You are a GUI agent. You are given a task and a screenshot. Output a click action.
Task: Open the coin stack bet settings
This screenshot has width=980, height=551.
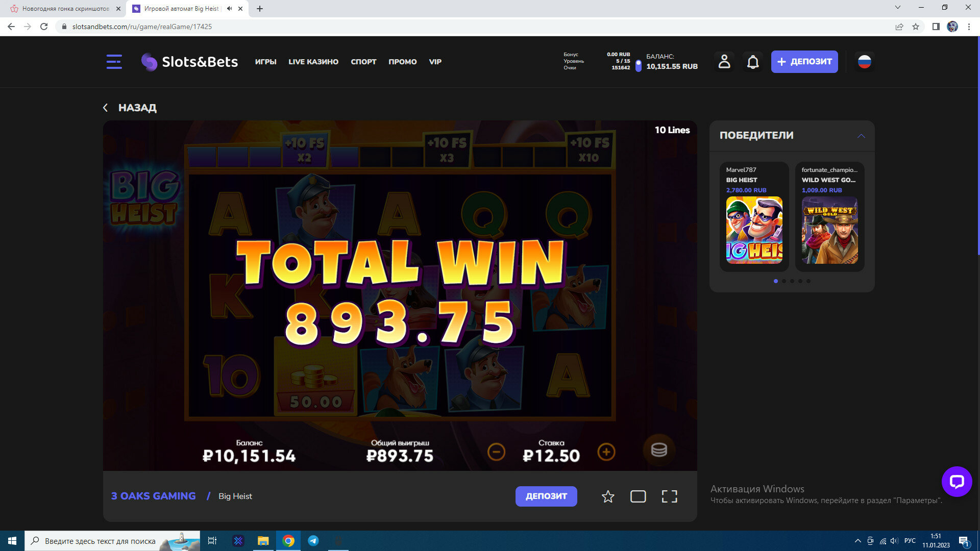(658, 450)
